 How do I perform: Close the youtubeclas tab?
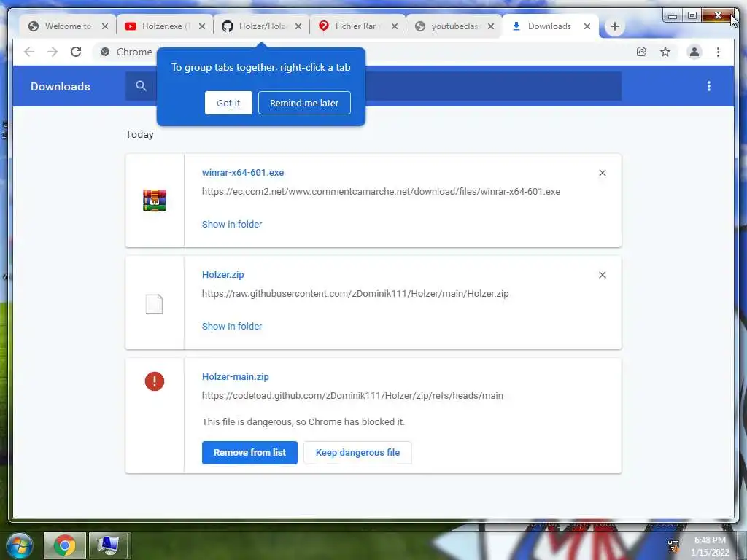(491, 26)
